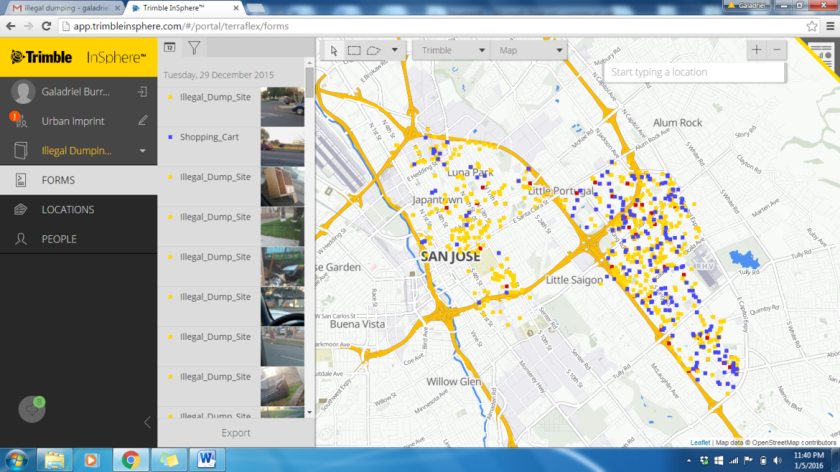The height and width of the screenshot is (472, 840).
Task: Click the address bar URL
Action: click(x=181, y=26)
